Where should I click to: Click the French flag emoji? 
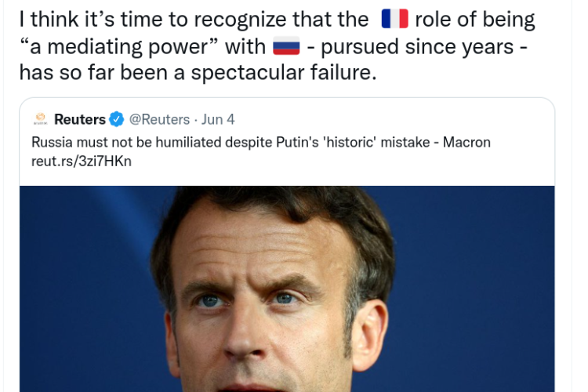(394, 20)
